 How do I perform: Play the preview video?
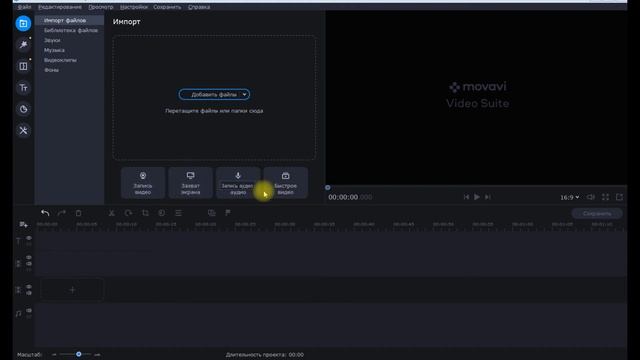[x=477, y=197]
